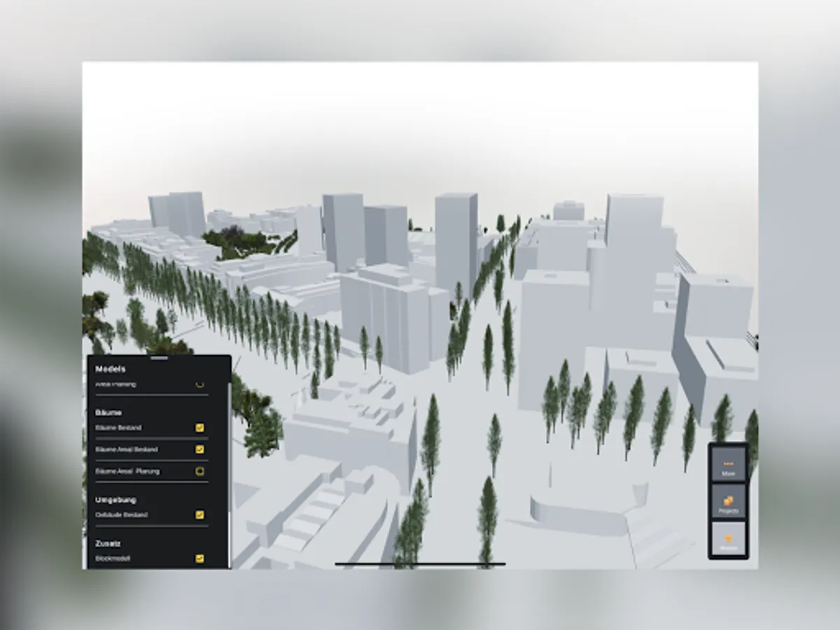
Task: Uncheck the Gebäude Bestand checkbox
Action: click(199, 515)
